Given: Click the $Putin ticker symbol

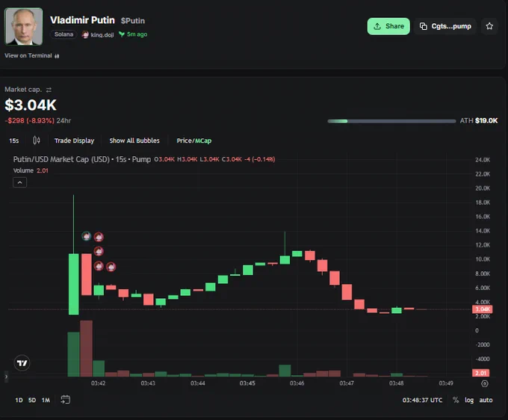Looking at the screenshot, I should coord(133,21).
